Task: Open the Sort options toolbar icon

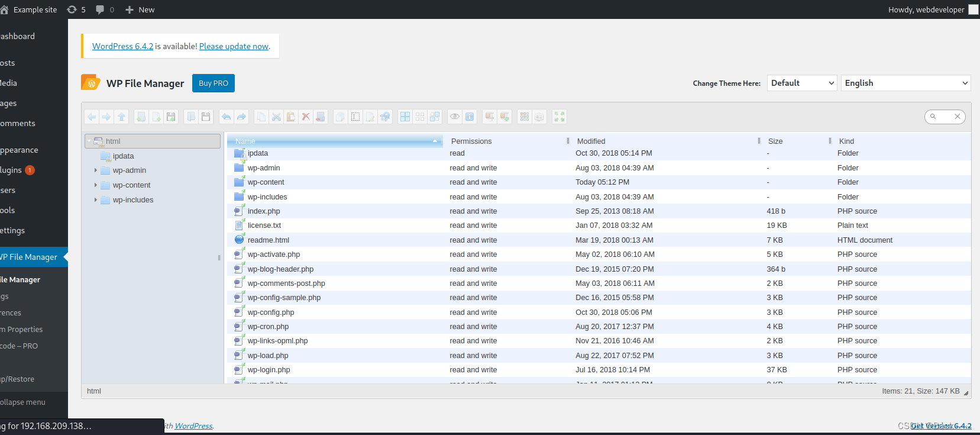Action: click(x=539, y=117)
